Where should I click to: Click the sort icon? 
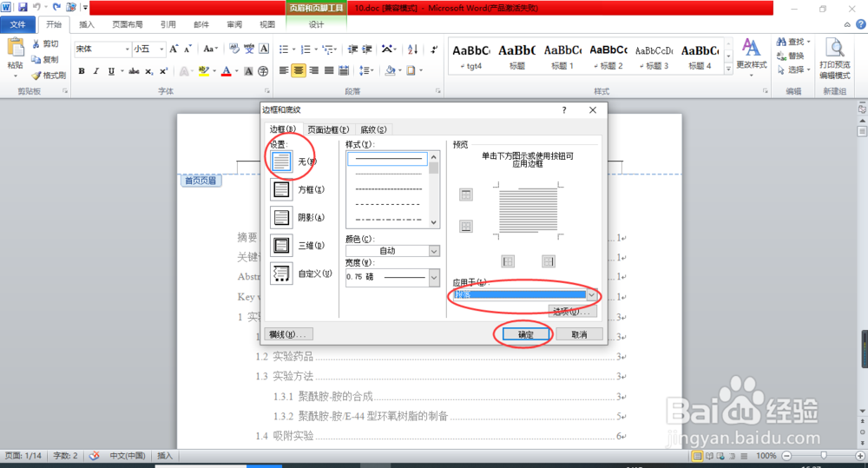pyautogui.click(x=412, y=49)
